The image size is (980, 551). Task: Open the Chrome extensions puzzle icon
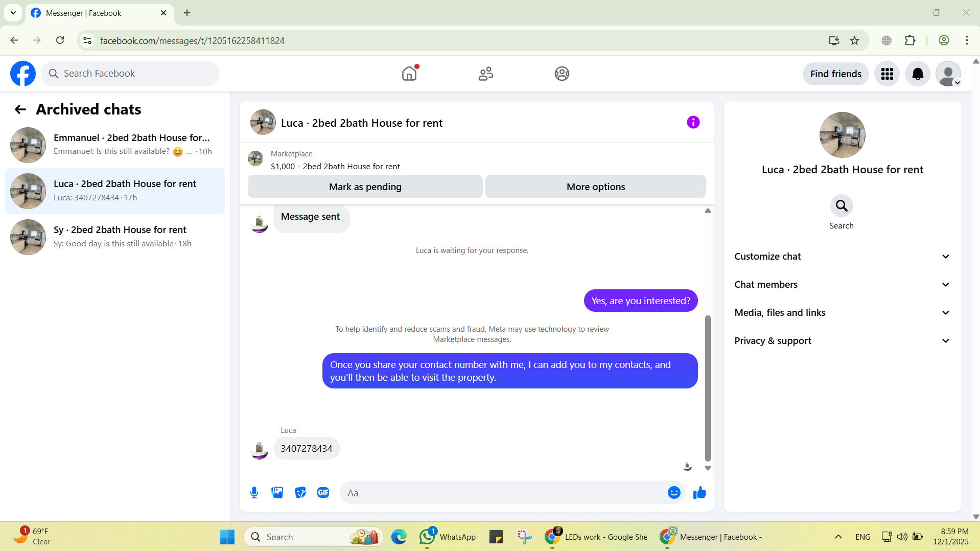point(910,40)
